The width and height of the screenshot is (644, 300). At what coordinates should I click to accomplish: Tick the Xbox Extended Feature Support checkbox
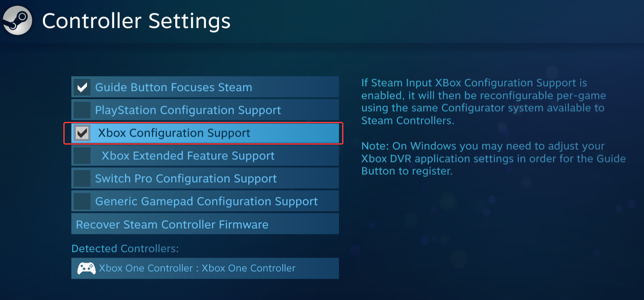(x=82, y=156)
